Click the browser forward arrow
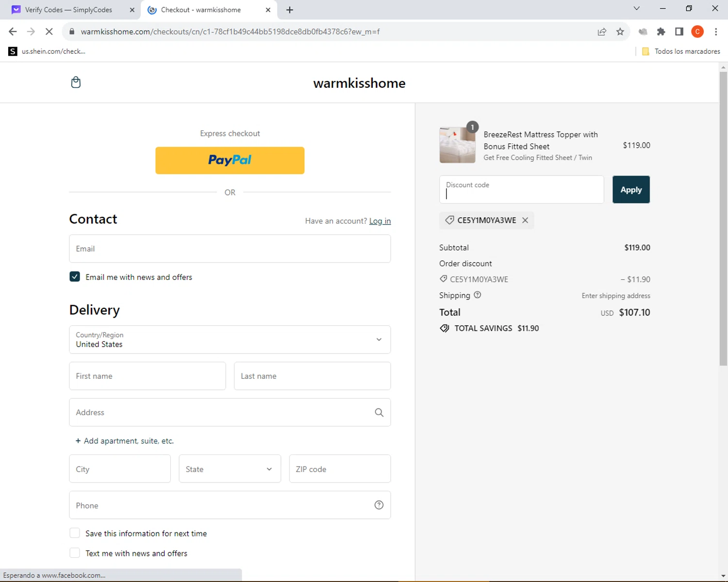The width and height of the screenshot is (728, 582). (31, 32)
